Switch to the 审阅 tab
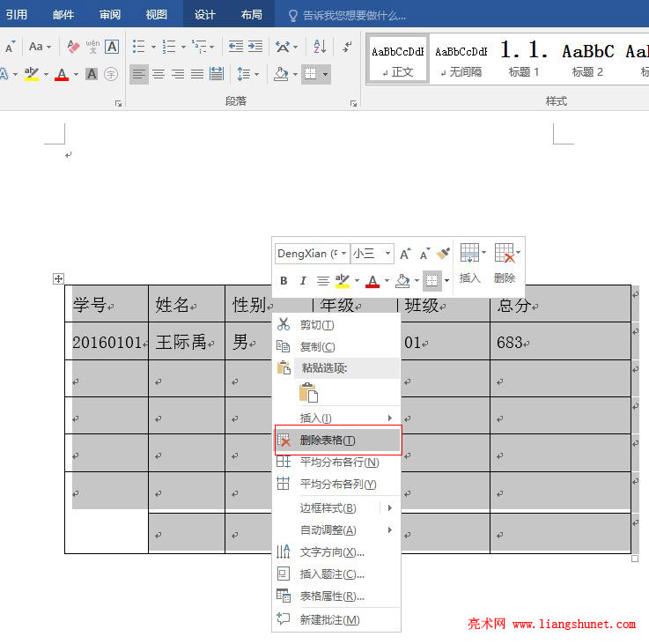649x644 pixels. tap(110, 15)
